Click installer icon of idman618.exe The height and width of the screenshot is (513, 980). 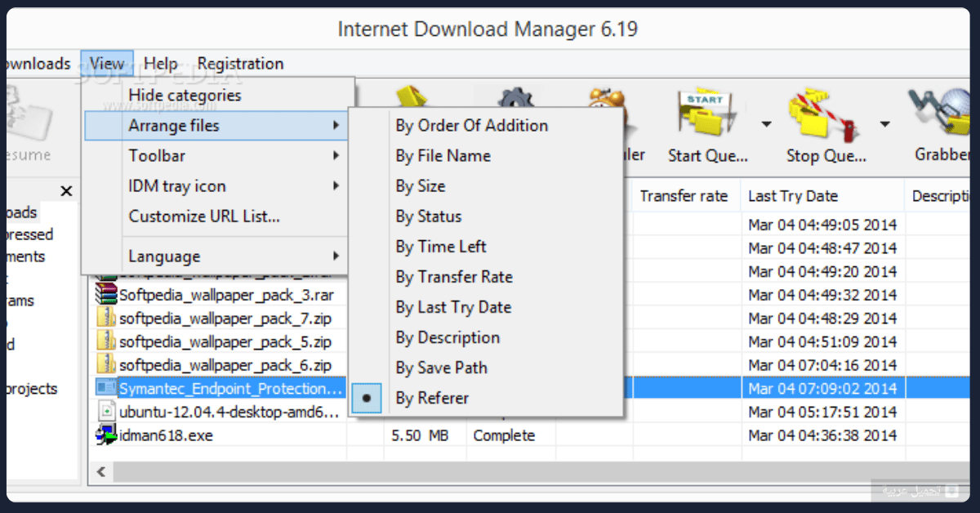106,435
